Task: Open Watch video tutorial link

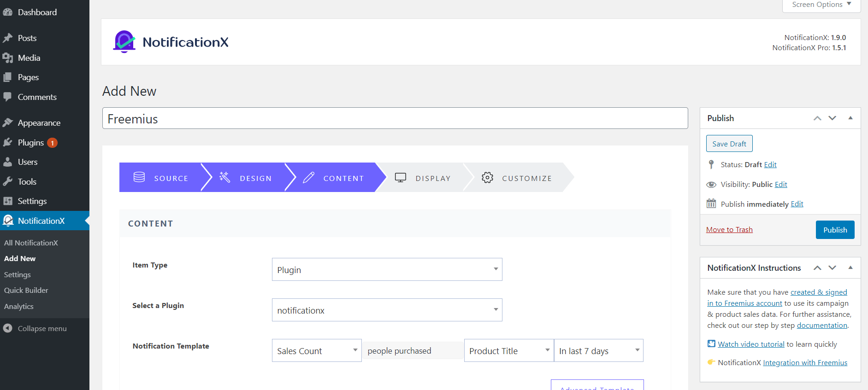Action: [751, 344]
